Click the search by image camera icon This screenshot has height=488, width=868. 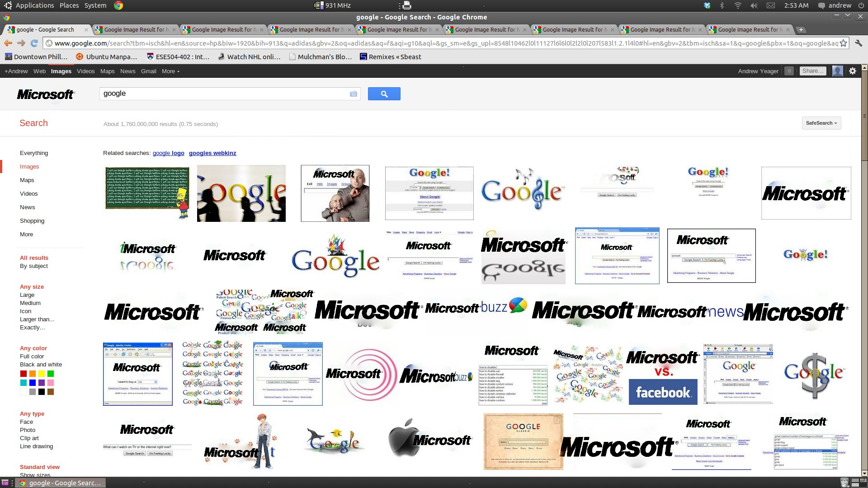[x=353, y=94]
